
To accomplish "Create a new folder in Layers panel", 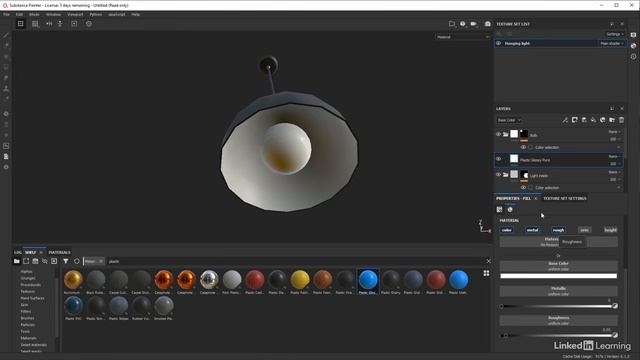I will tap(612, 120).
